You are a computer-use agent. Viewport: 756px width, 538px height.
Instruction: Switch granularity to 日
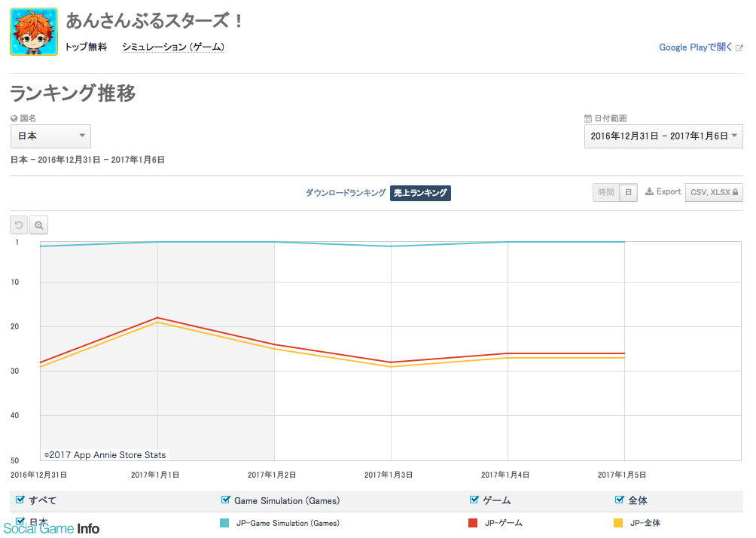(x=628, y=193)
